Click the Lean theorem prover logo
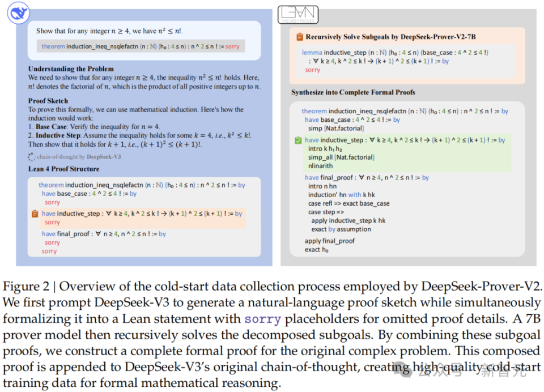 pos(298,15)
